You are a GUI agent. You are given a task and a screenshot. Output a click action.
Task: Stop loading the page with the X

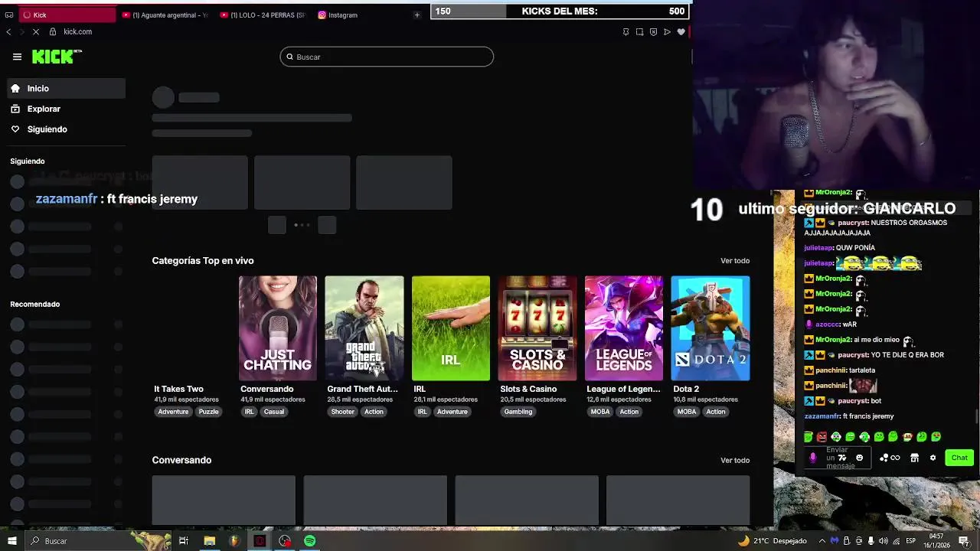36,31
